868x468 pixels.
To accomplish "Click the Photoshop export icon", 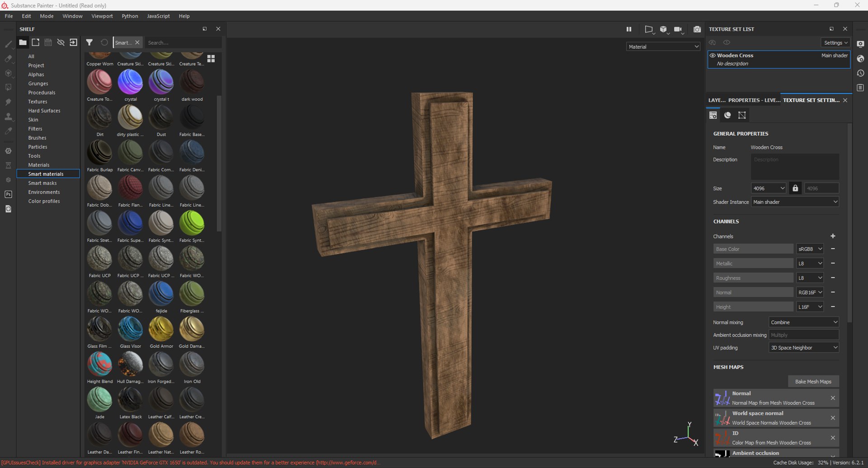I will (x=8, y=194).
